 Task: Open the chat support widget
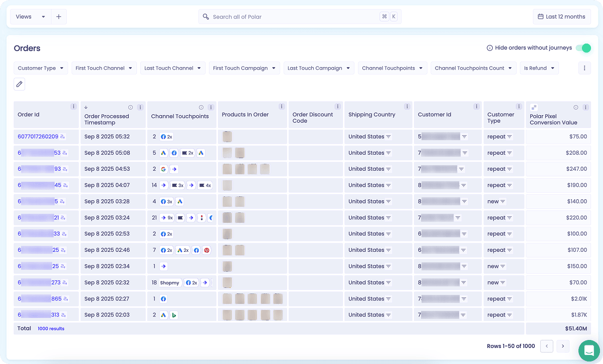589,350
